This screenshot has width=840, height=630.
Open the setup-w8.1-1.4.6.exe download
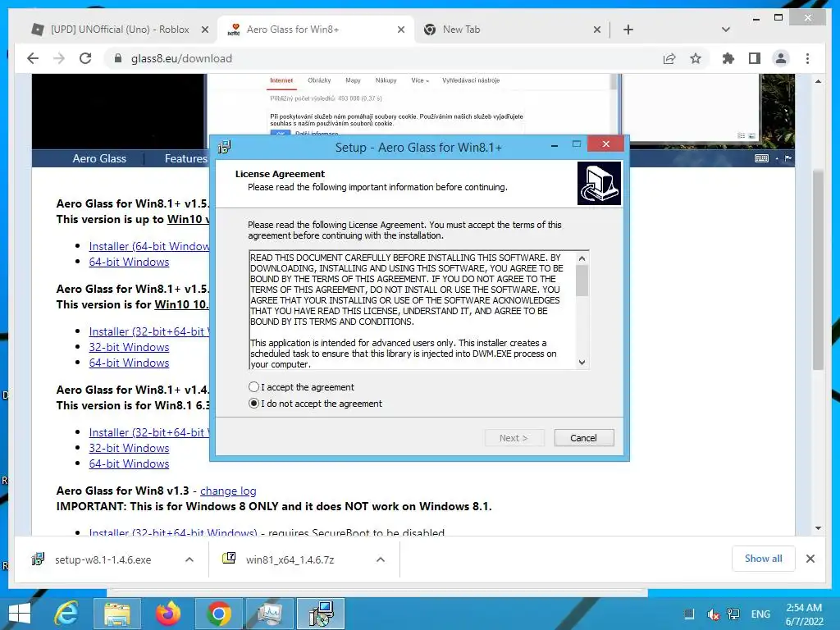[103, 559]
